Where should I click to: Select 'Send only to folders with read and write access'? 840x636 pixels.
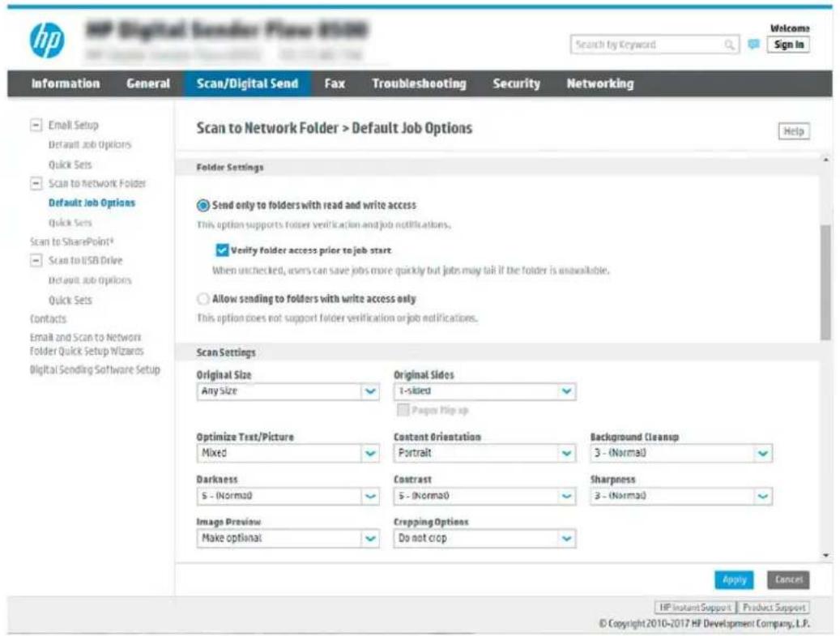[x=203, y=205]
